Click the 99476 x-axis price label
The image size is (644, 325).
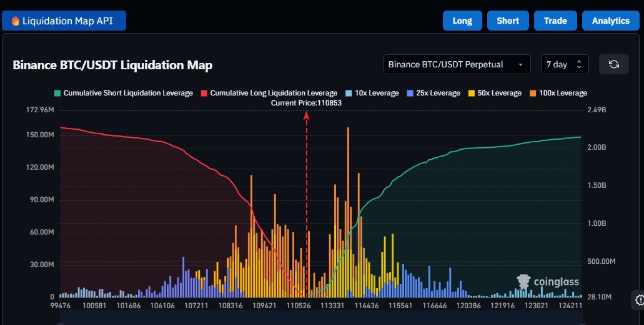pos(61,306)
